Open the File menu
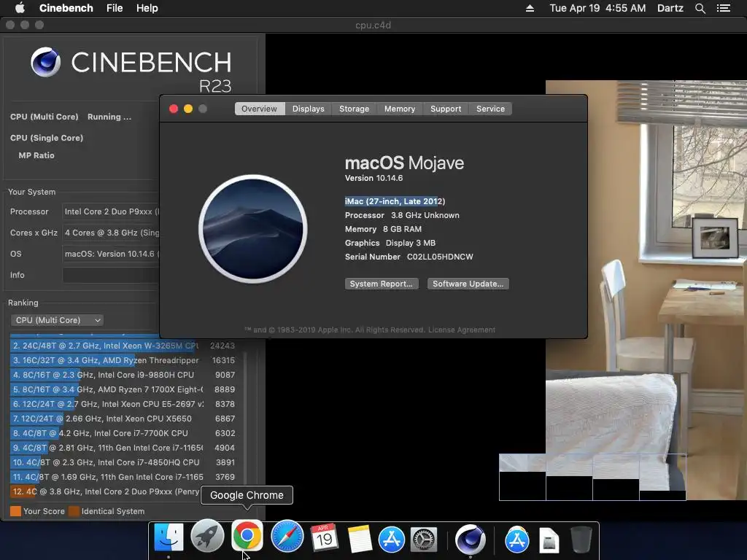Image resolution: width=747 pixels, height=560 pixels. 115,8
